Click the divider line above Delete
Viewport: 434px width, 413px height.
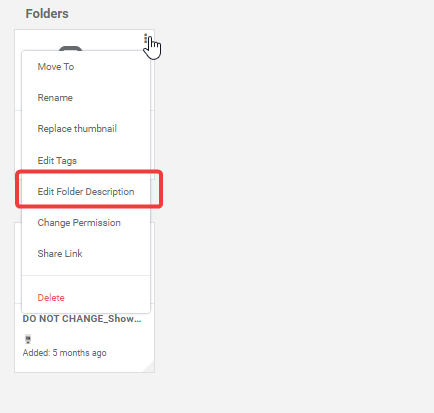click(86, 276)
